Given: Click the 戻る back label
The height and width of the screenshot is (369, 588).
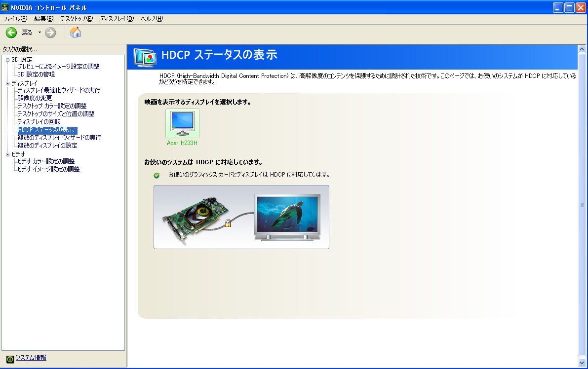Looking at the screenshot, I should pos(27,33).
